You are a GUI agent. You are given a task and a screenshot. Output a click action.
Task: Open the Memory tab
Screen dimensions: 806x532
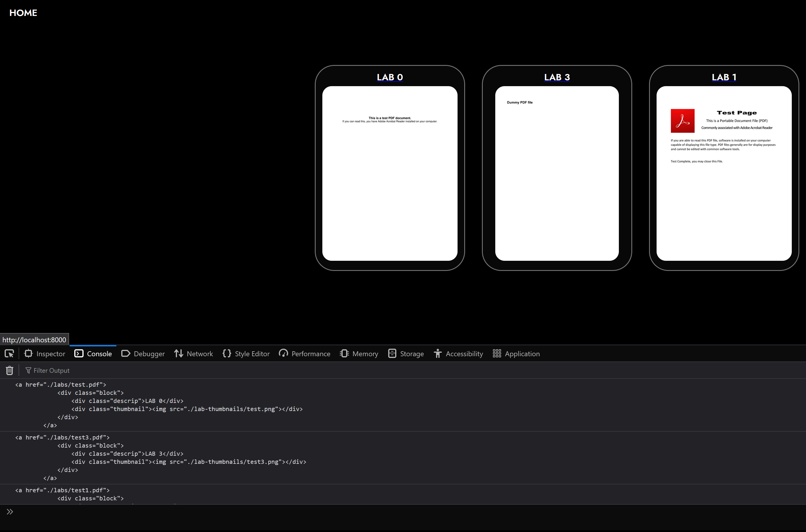359,354
